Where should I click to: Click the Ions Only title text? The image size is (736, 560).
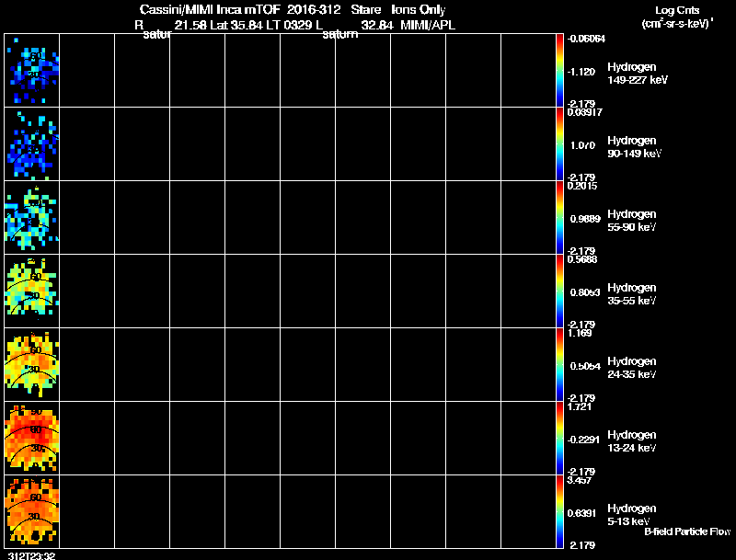click(x=418, y=9)
